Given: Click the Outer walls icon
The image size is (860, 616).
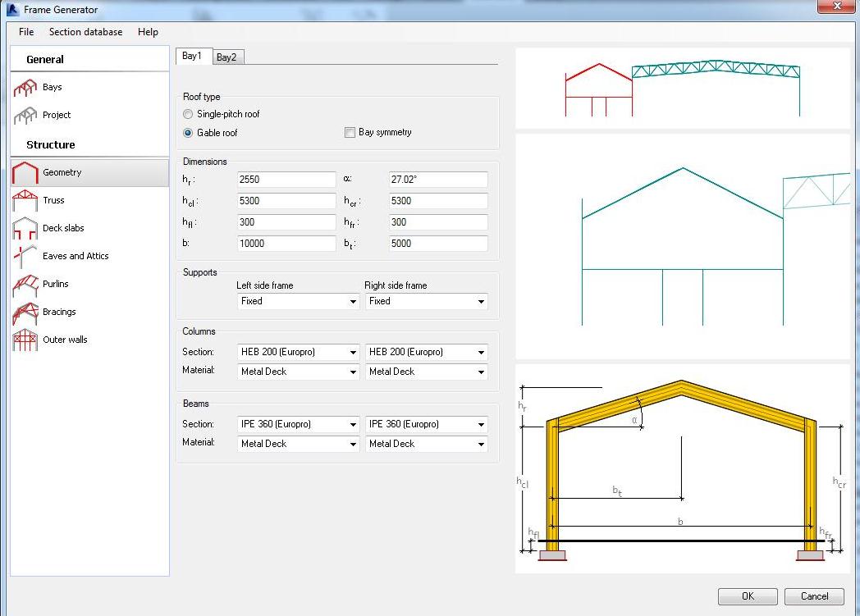Looking at the screenshot, I should click(25, 340).
